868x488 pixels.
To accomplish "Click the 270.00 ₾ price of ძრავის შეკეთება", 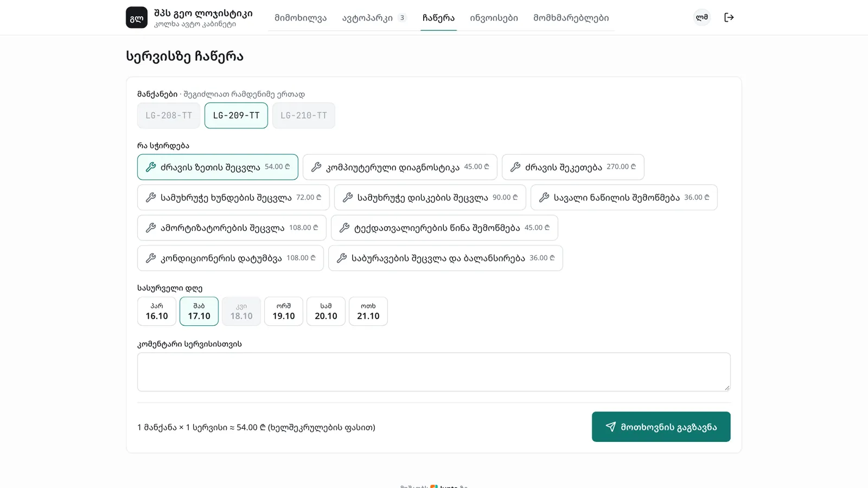I will click(621, 167).
